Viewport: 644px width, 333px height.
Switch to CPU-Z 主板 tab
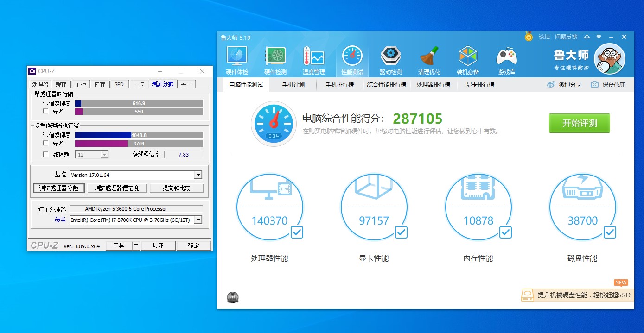(x=81, y=84)
